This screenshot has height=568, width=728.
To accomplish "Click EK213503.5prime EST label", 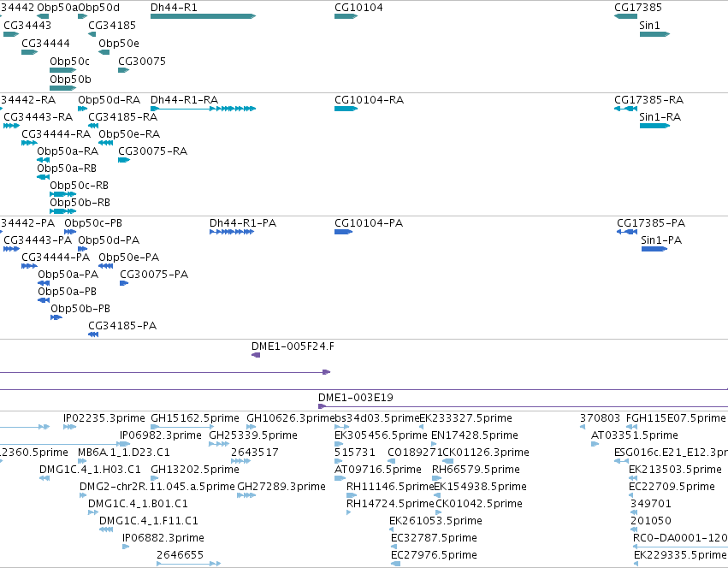I will point(675,470).
